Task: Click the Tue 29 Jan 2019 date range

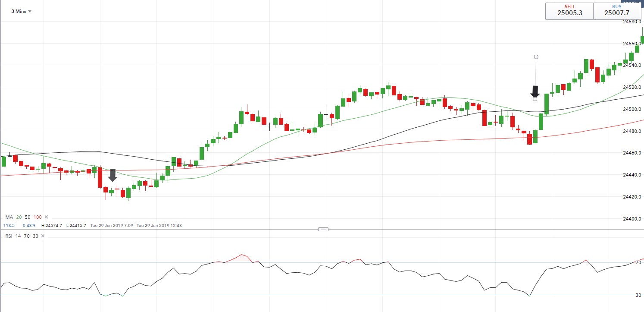Action: pos(136,225)
